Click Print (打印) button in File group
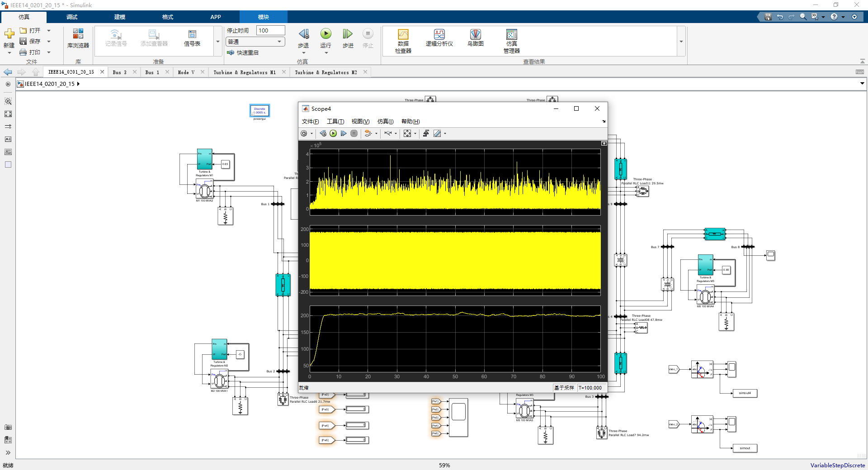Screen dimensions: 868x470 30,52
